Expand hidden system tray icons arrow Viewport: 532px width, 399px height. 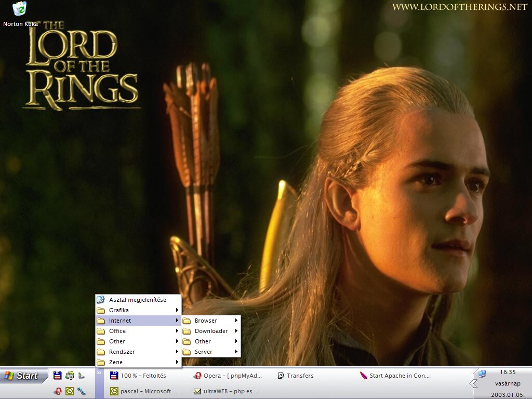click(473, 383)
